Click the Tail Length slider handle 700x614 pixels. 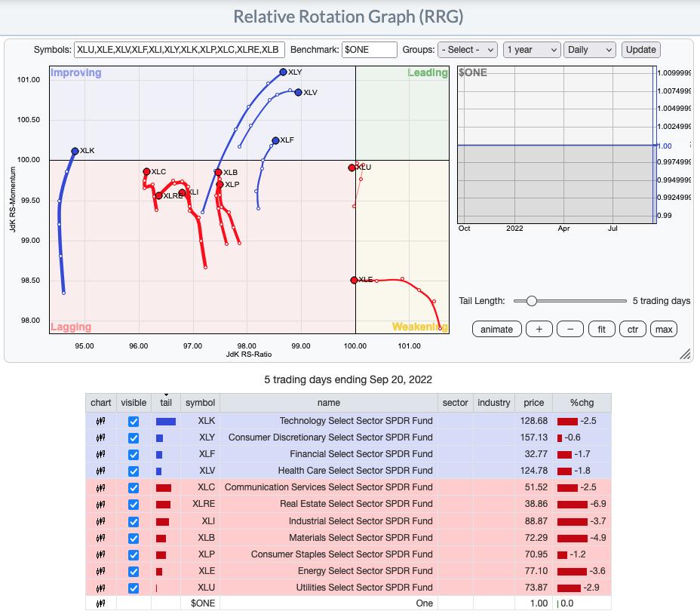[x=531, y=301]
